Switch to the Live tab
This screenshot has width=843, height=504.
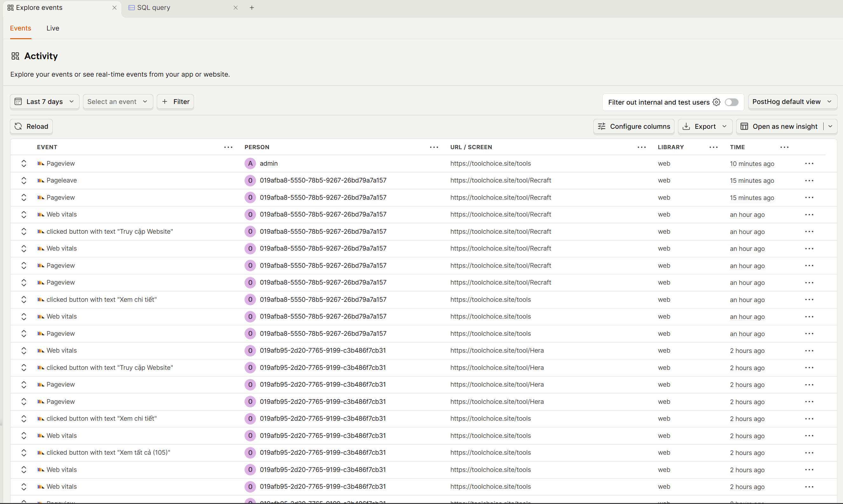point(53,28)
